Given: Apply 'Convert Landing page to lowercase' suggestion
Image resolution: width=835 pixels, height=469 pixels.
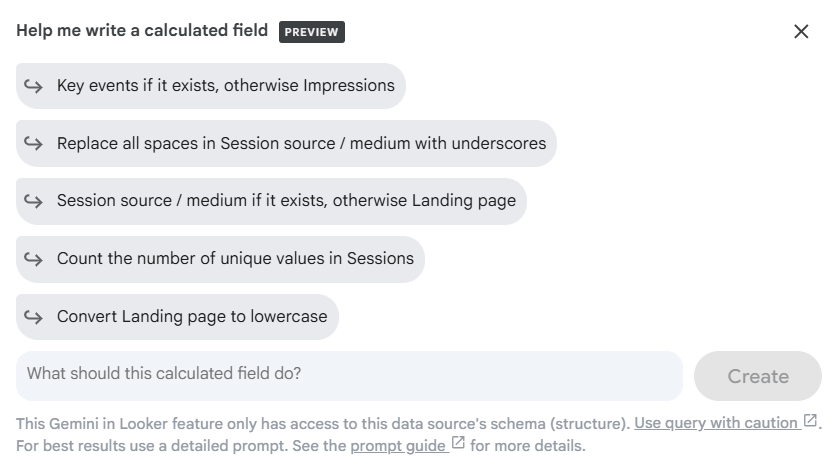Looking at the screenshot, I should [177, 317].
